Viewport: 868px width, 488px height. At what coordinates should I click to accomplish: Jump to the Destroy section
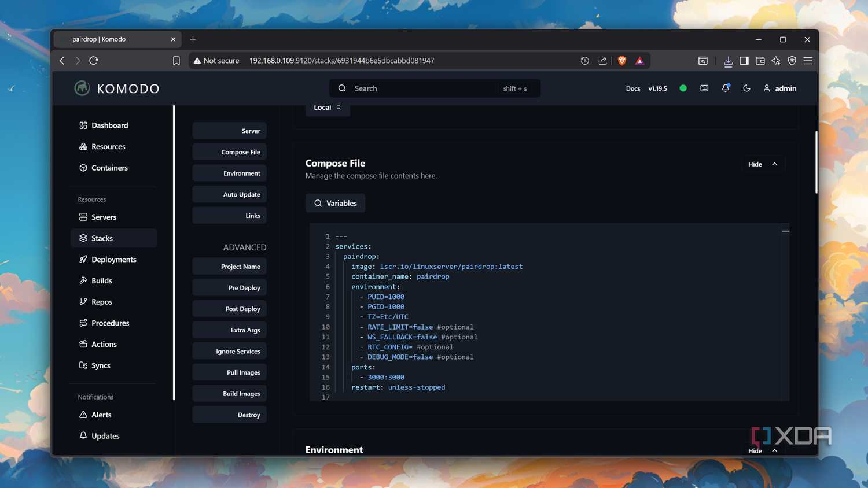pyautogui.click(x=229, y=415)
